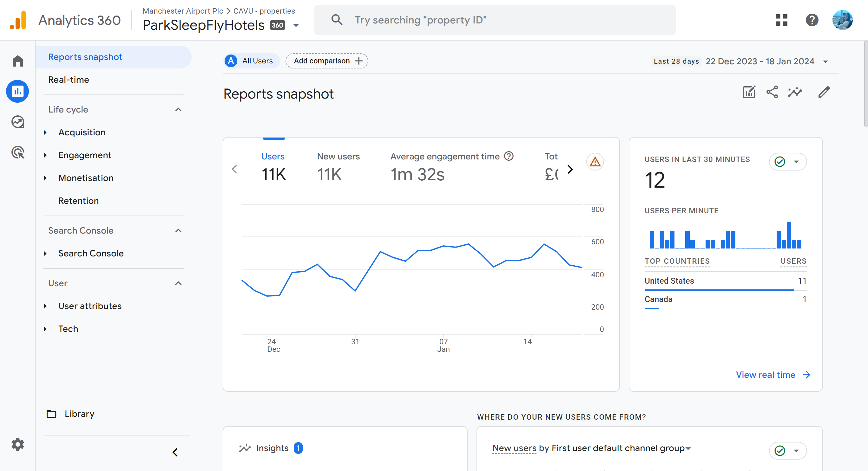This screenshot has width=868, height=471.
Task: Collapse the Life cycle section
Action: point(178,109)
